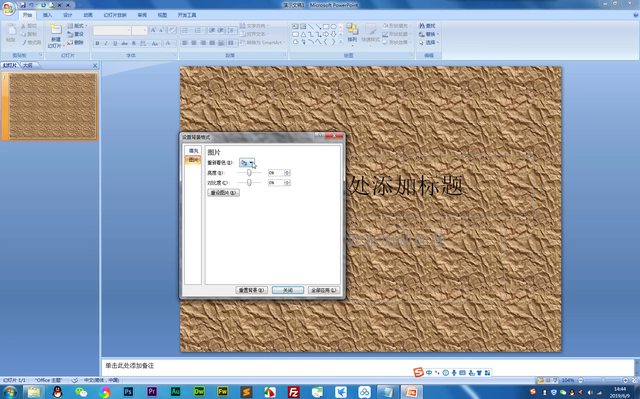Switch to the 幻灯片放映 ribbon tab
The width and height of the screenshot is (640, 399).
[115, 15]
